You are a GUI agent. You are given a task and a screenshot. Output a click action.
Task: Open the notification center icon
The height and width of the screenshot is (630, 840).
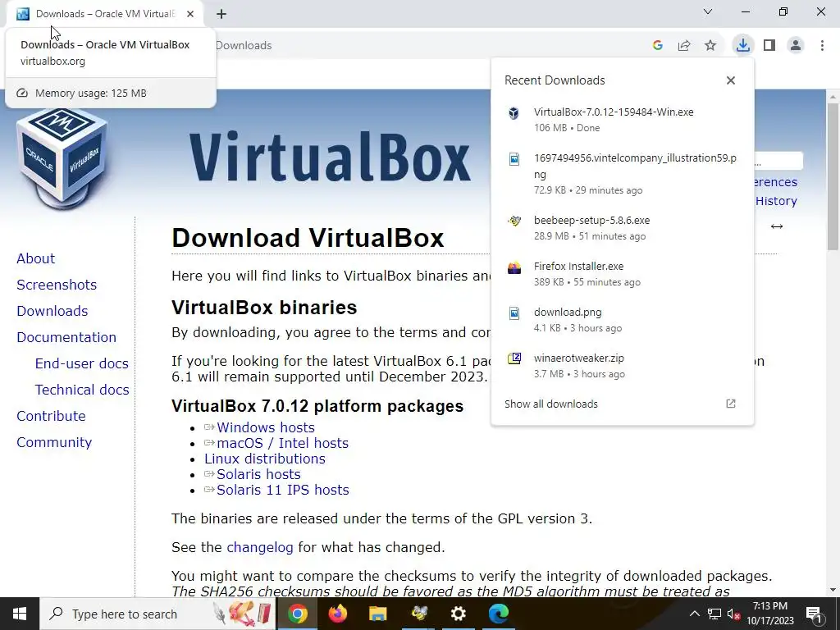click(x=814, y=614)
